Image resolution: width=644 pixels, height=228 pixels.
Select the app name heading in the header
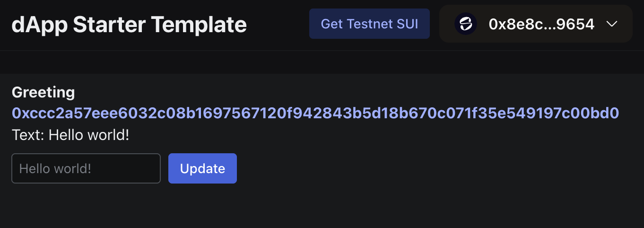[129, 25]
